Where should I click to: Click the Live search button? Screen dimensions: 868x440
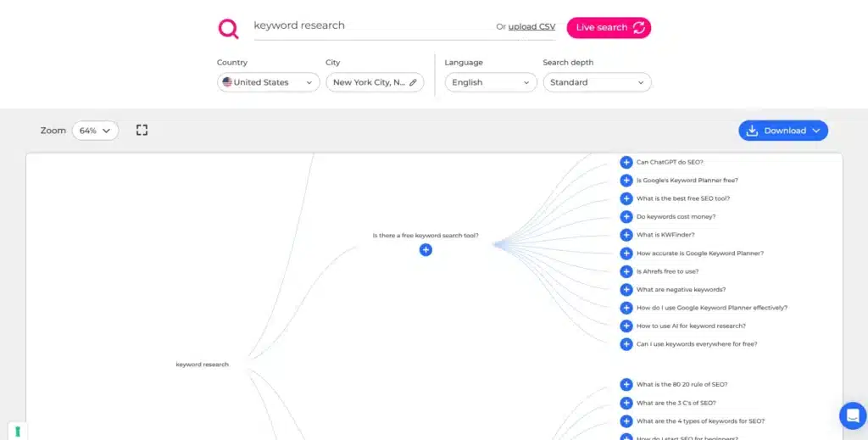[609, 28]
